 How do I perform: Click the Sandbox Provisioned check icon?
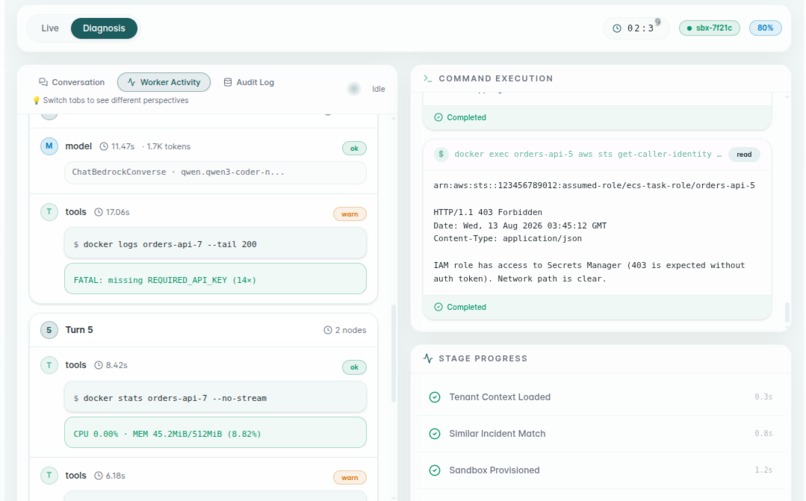[434, 470]
